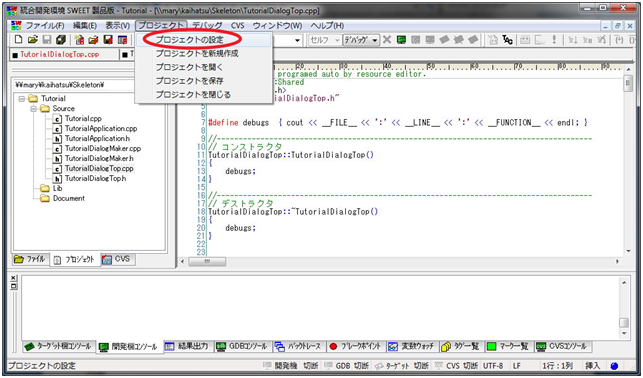
Task: Collapse the Tutorial tree node
Action: click(22, 98)
